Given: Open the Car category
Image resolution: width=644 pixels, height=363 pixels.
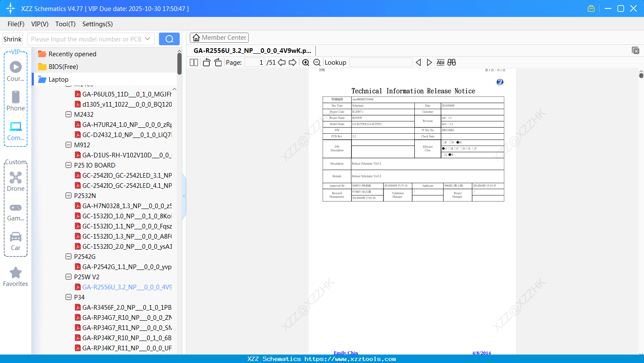Looking at the screenshot, I should click(x=16, y=241).
